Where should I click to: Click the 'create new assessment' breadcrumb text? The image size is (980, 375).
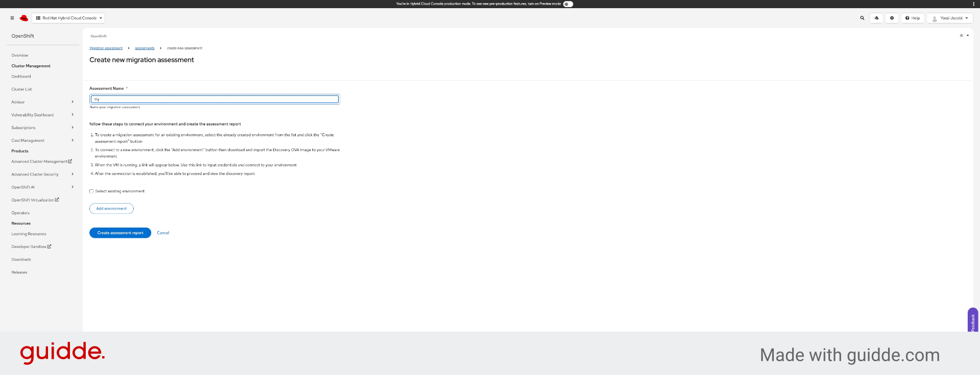coord(185,48)
